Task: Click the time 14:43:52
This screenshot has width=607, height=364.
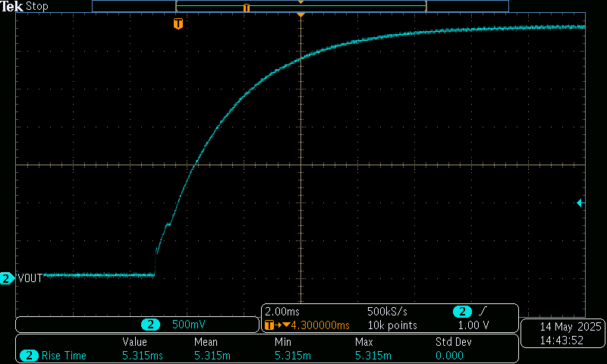Action: (561, 340)
